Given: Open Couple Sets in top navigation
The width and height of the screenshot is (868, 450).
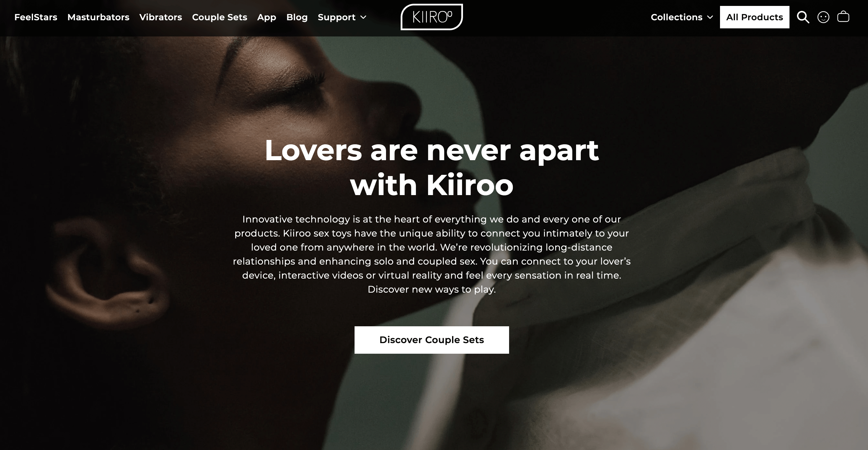Looking at the screenshot, I should point(220,17).
